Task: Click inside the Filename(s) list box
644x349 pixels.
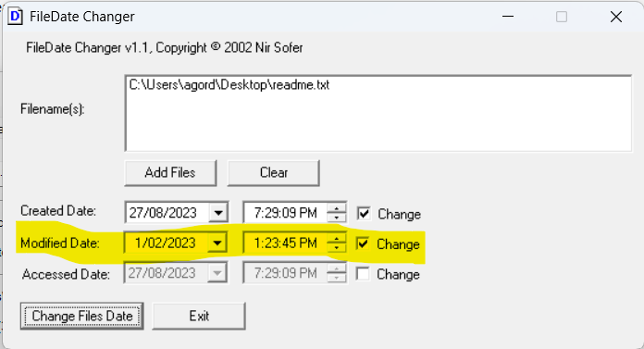Action: click(x=378, y=114)
